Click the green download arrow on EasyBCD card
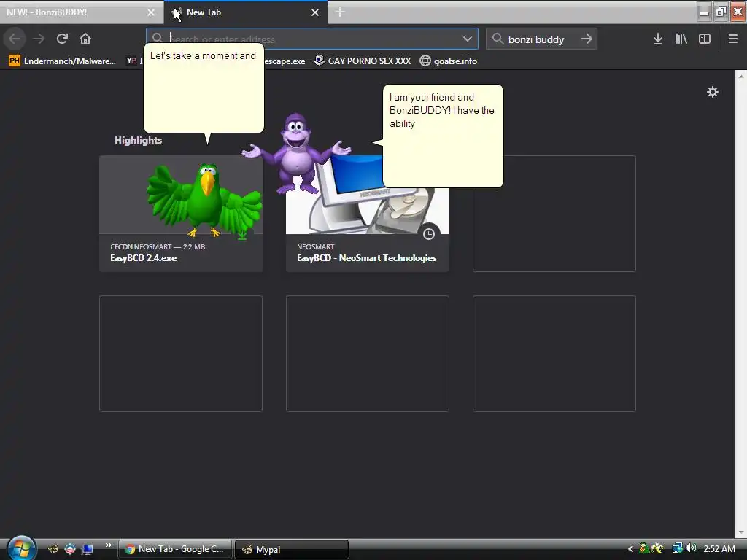Screen dimensions: 747x560 (242, 234)
